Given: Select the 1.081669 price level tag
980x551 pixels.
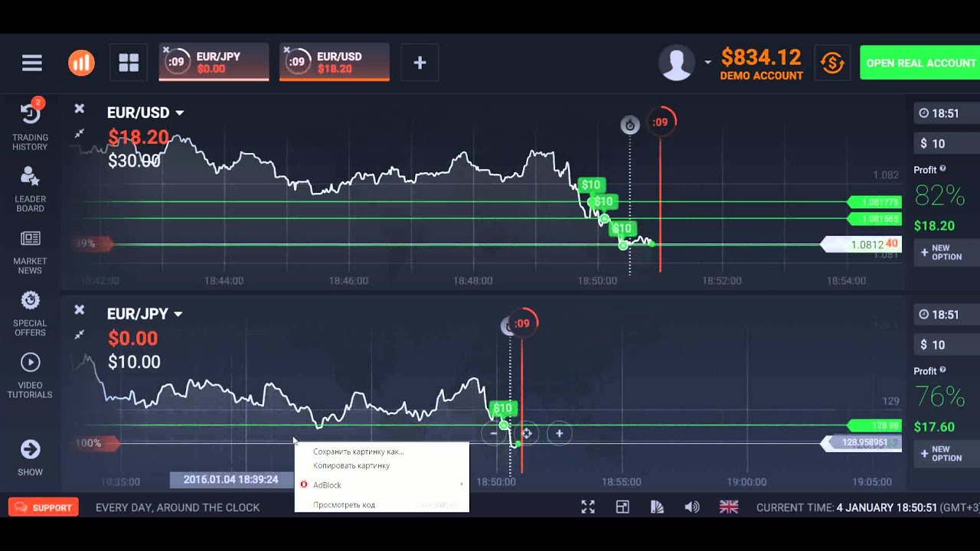Looking at the screenshot, I should click(875, 219).
